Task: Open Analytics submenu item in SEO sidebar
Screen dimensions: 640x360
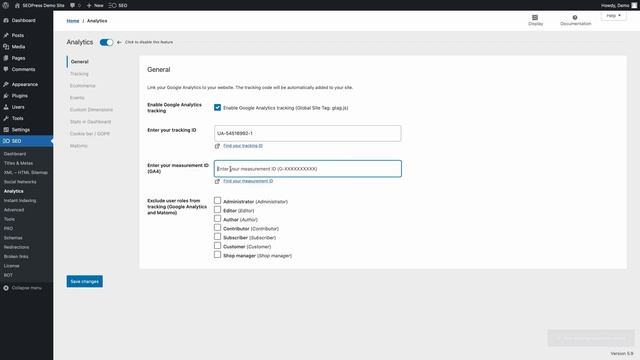Action: click(13, 191)
